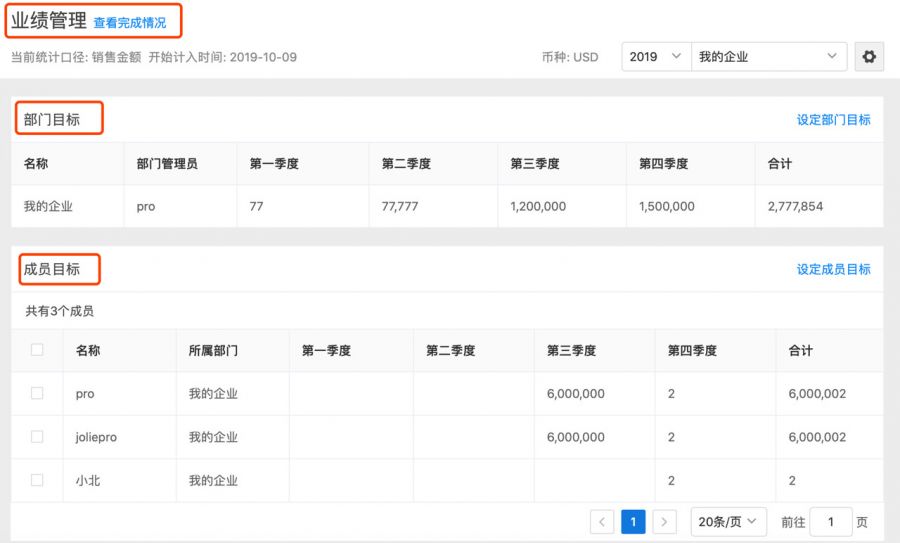Expand the 我的企业 department dropdown

point(768,57)
